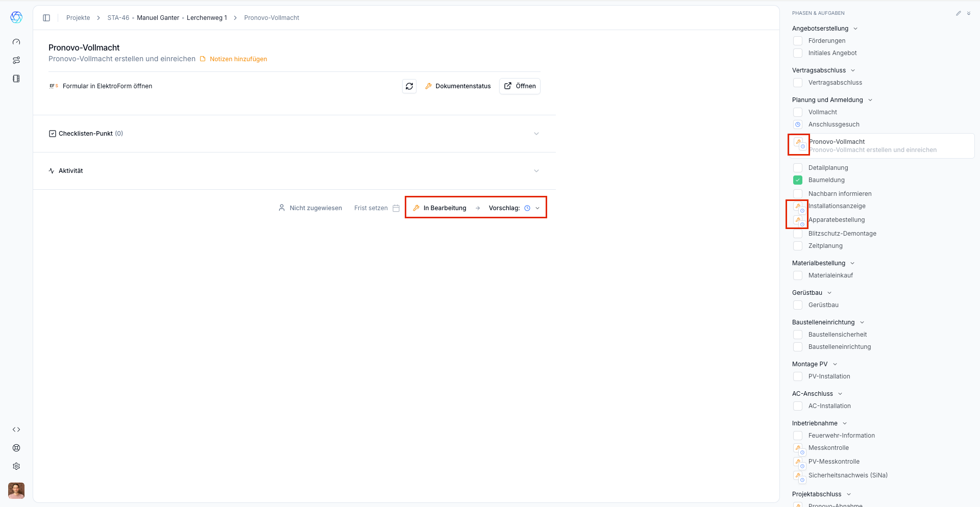Expand the Checklisten-Punkt section
The image size is (980, 507).
pyautogui.click(x=536, y=134)
